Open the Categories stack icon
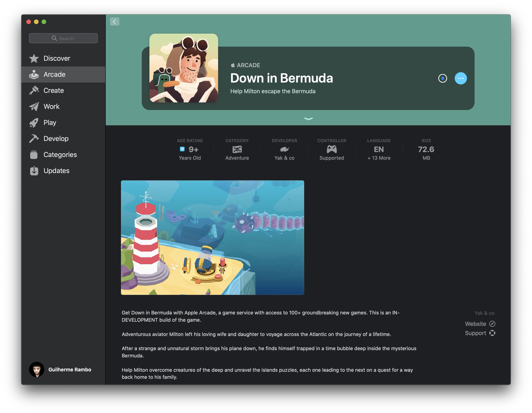The width and height of the screenshot is (532, 413). point(34,155)
